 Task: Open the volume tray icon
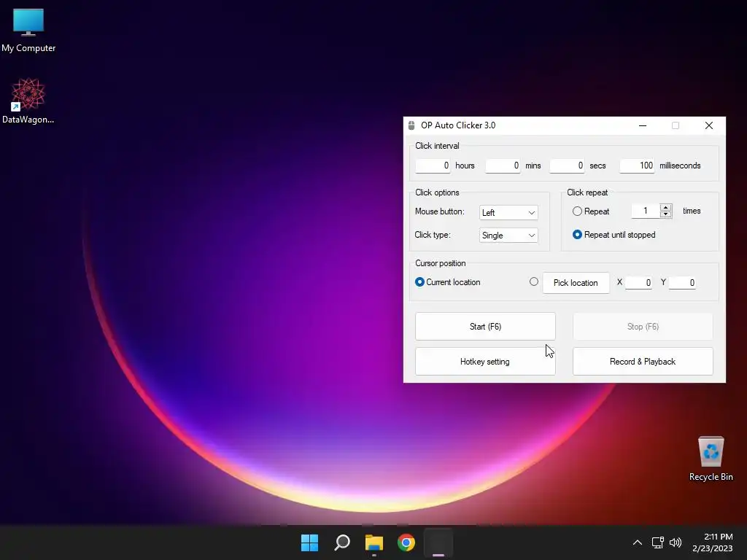tap(675, 542)
